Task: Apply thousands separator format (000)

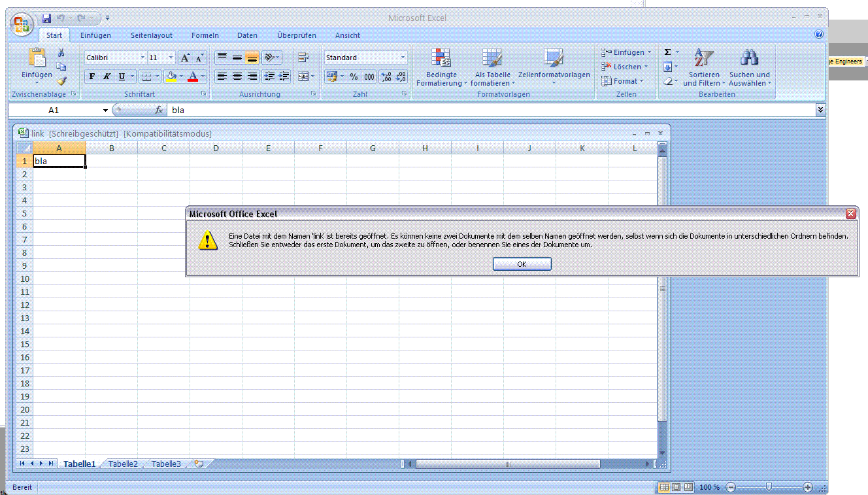Action: coord(369,77)
